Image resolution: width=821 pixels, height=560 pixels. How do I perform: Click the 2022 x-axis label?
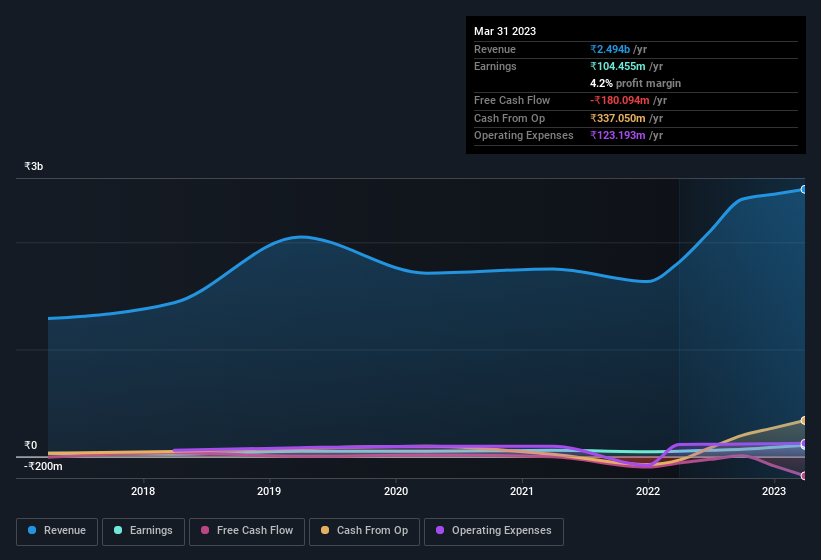pos(648,491)
